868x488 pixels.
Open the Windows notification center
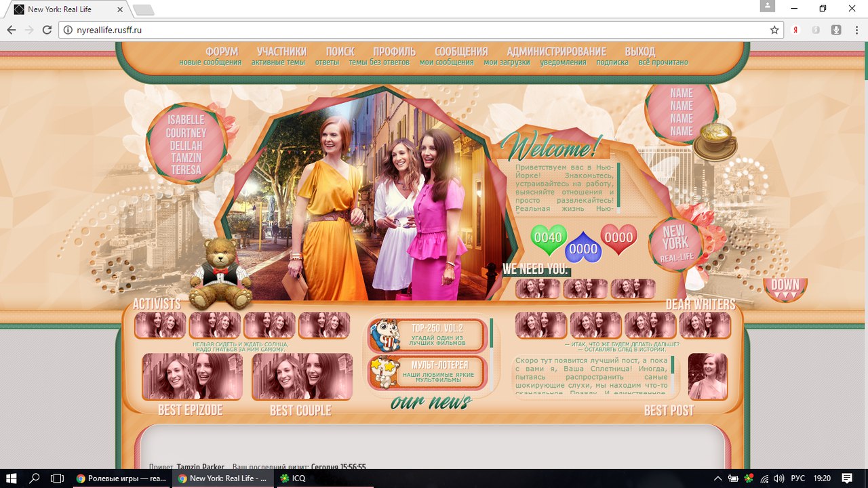847,478
